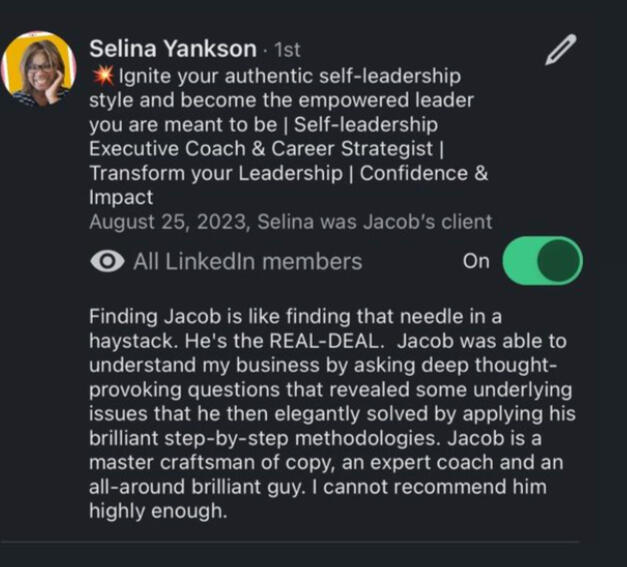Viewport: 627px width, 567px height.
Task: Turn off the recommendation visibility toggle
Action: 542,262
